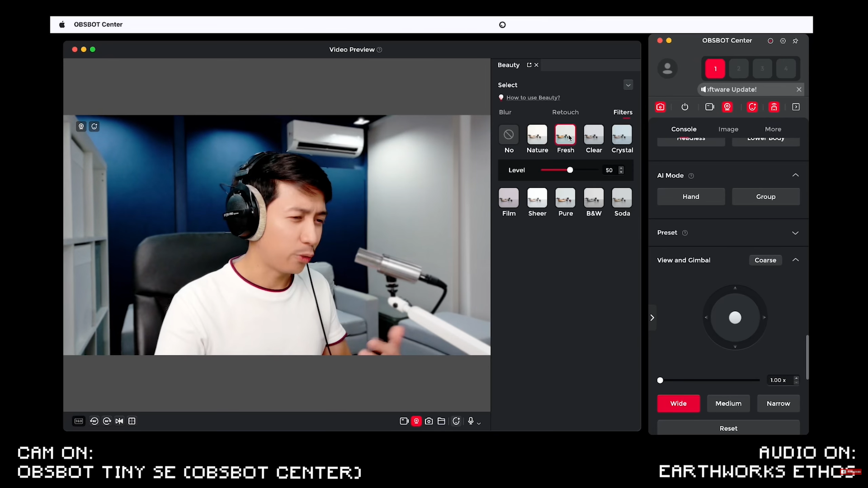868x488 pixels.
Task: Select the Medium field of view
Action: 728,404
